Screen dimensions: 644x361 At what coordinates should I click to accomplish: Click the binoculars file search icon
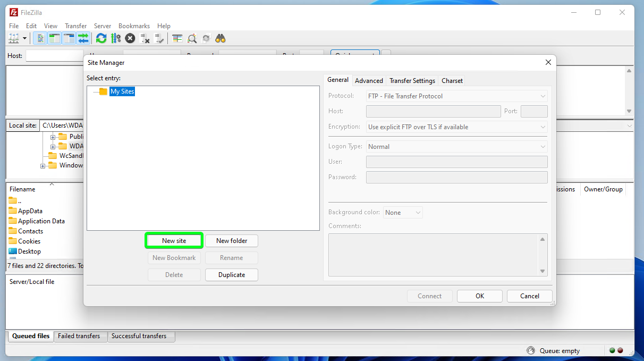click(221, 38)
